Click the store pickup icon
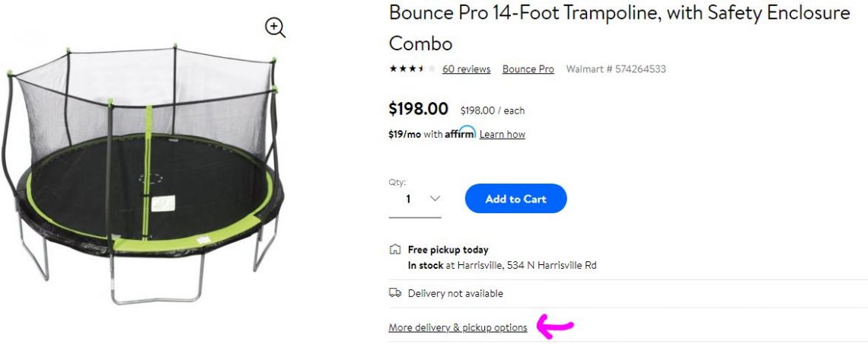The image size is (868, 345). click(x=394, y=249)
